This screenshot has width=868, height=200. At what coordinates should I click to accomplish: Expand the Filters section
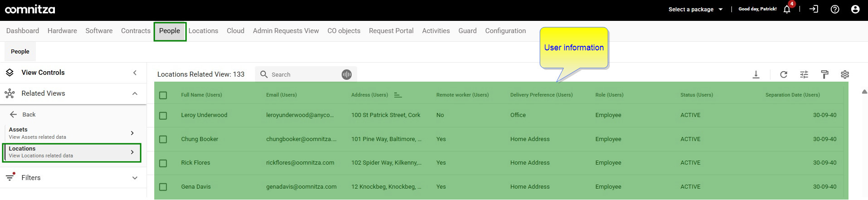135,178
